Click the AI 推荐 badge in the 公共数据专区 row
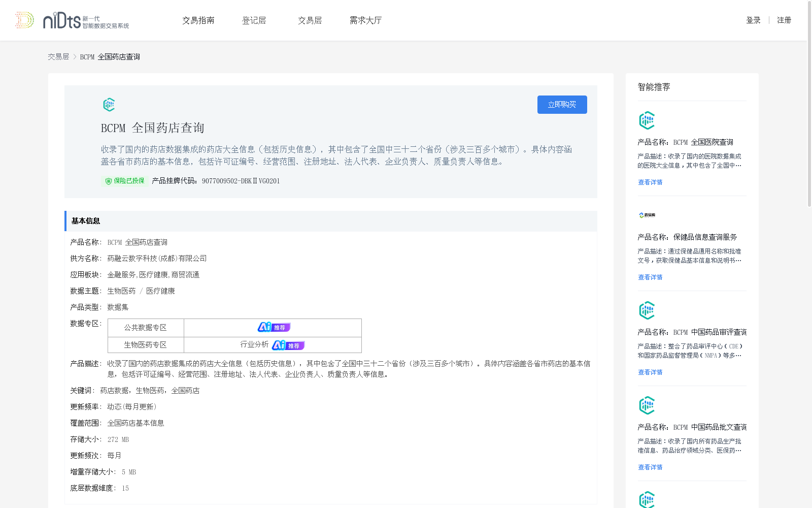This screenshot has height=508, width=812. click(274, 327)
